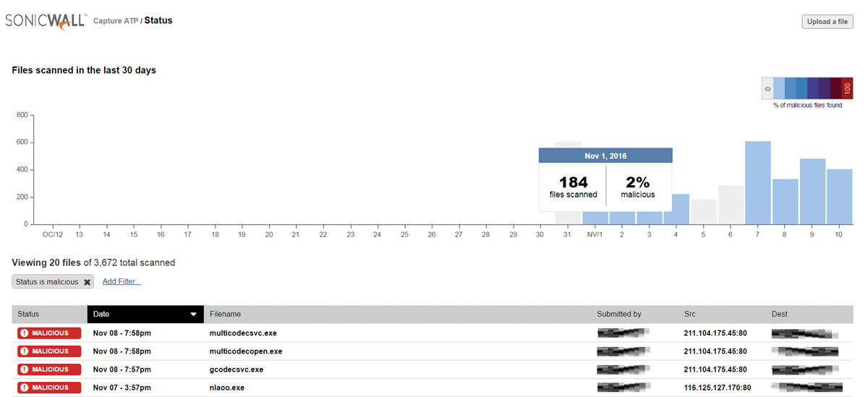Remove the 'Status is malicious' filter
The height and width of the screenshot is (397, 868).
pos(88,282)
